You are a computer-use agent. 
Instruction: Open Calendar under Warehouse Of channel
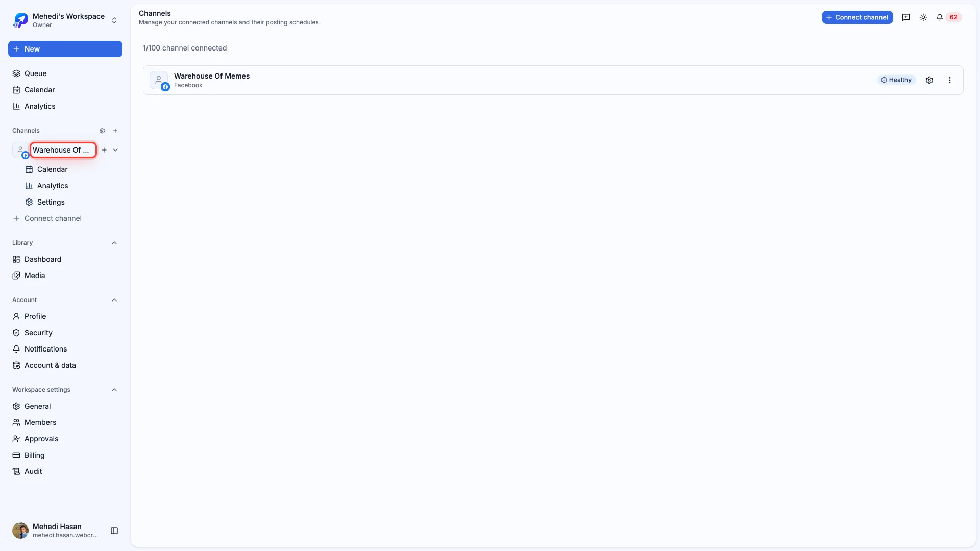pyautogui.click(x=71, y=169)
